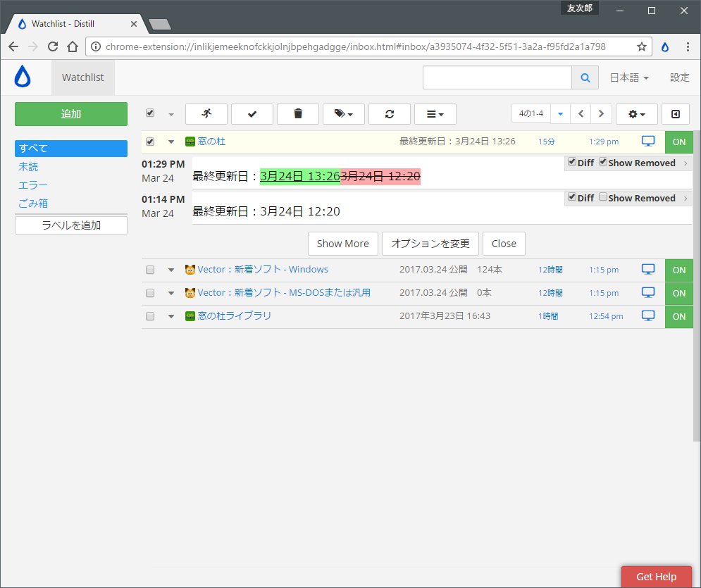701x588 pixels.
Task: Click the Show More button
Action: point(343,244)
